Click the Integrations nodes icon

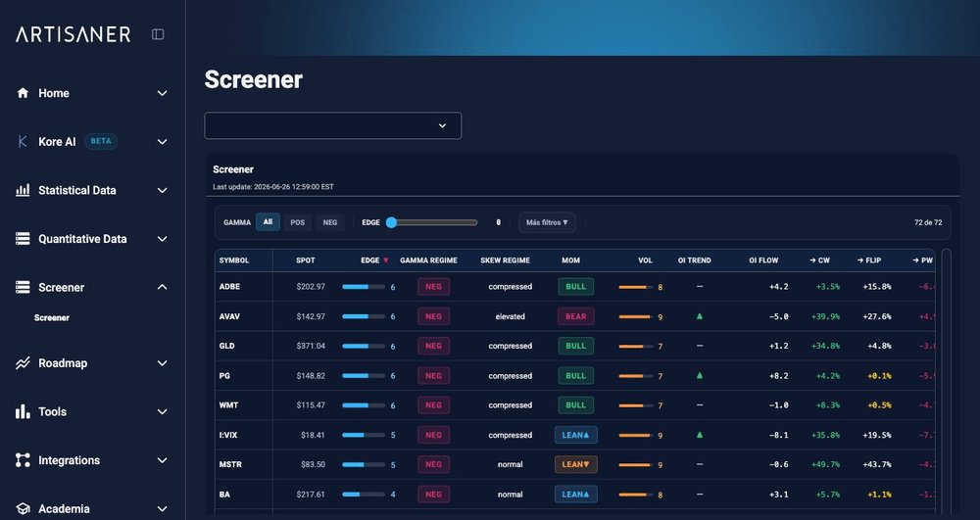pyautogui.click(x=23, y=460)
